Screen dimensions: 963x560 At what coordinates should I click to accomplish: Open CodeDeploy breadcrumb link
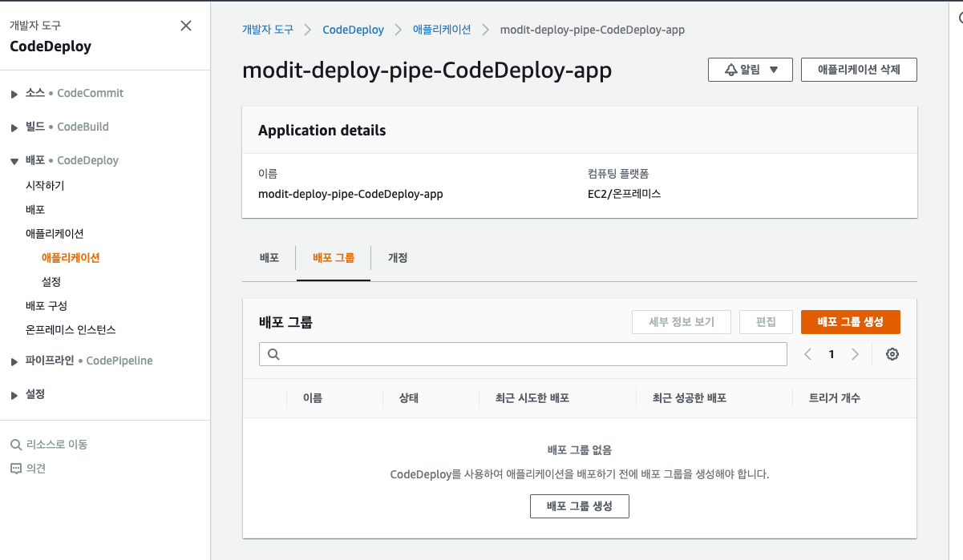(x=353, y=30)
